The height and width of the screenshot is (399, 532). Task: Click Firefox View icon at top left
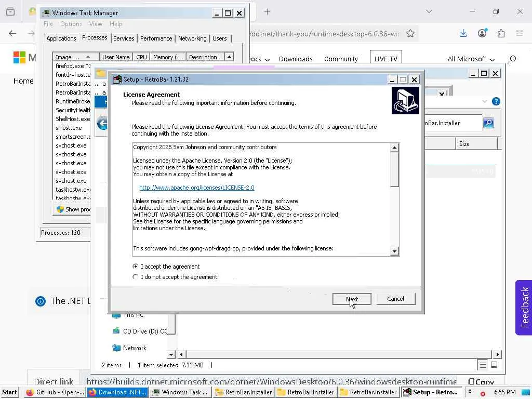pyautogui.click(x=10, y=11)
